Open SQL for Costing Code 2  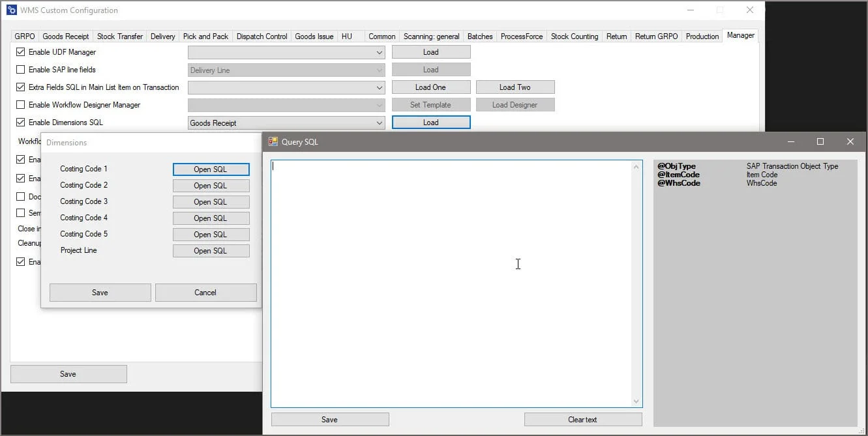211,186
